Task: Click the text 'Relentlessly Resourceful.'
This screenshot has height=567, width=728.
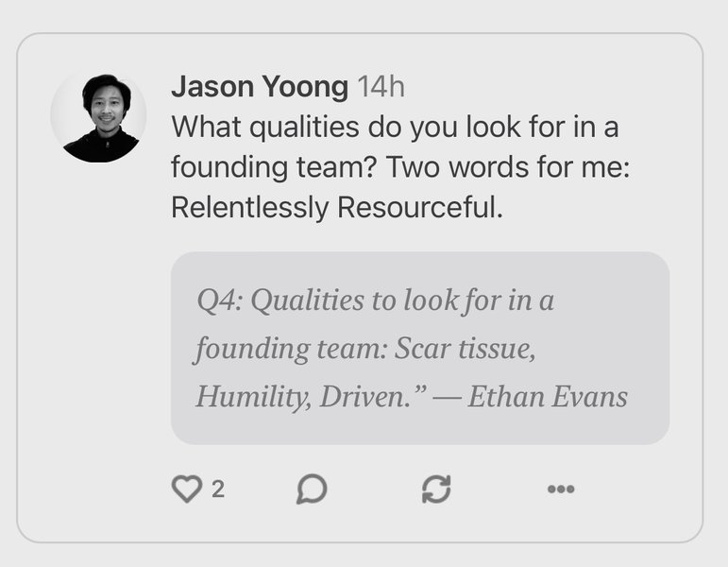Action: (337, 208)
